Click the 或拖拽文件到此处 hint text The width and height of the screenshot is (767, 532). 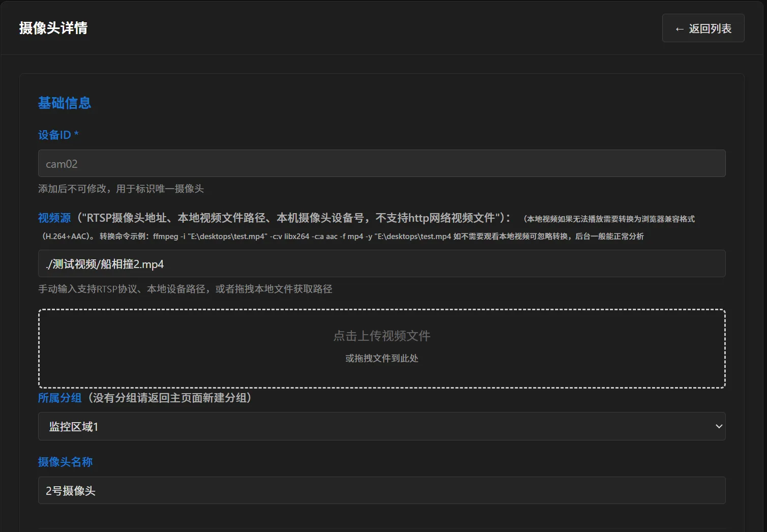[x=381, y=359]
